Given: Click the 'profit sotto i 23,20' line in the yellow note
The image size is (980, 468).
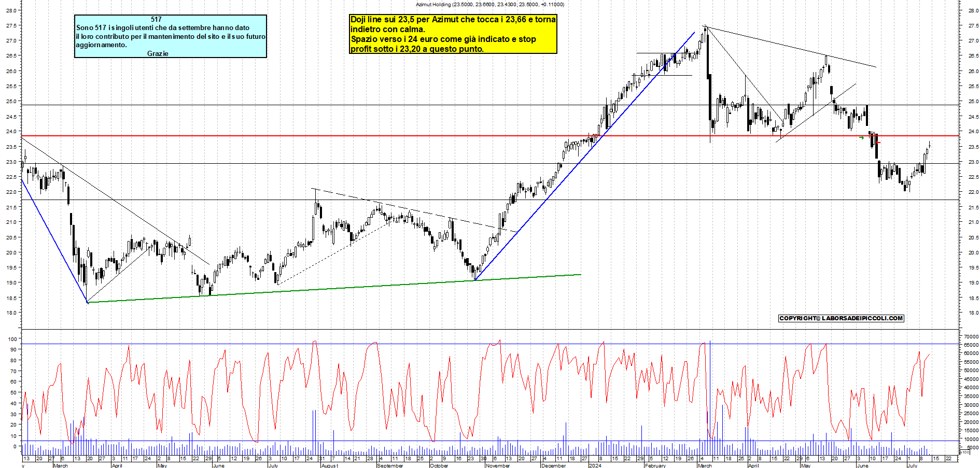Looking at the screenshot, I should [417, 49].
